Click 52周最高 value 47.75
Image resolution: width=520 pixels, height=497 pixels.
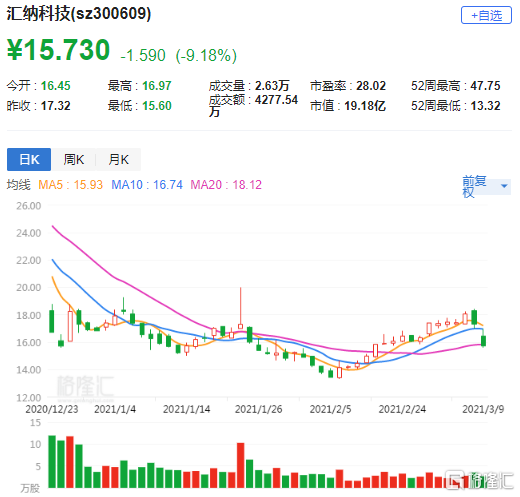point(485,86)
